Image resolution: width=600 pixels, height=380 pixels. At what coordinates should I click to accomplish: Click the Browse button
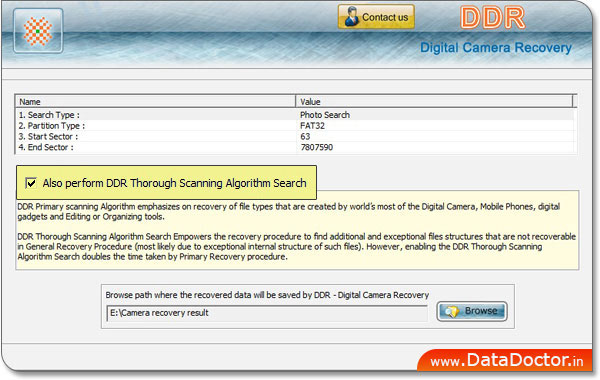click(x=472, y=311)
